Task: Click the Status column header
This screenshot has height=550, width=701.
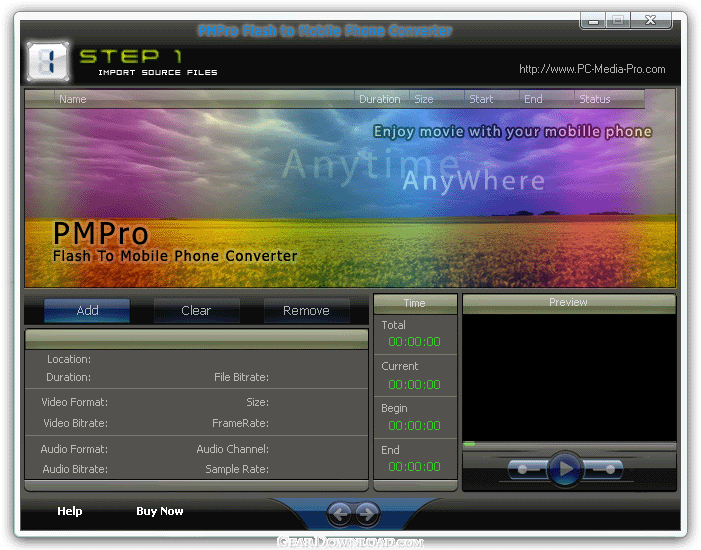Action: click(x=609, y=99)
